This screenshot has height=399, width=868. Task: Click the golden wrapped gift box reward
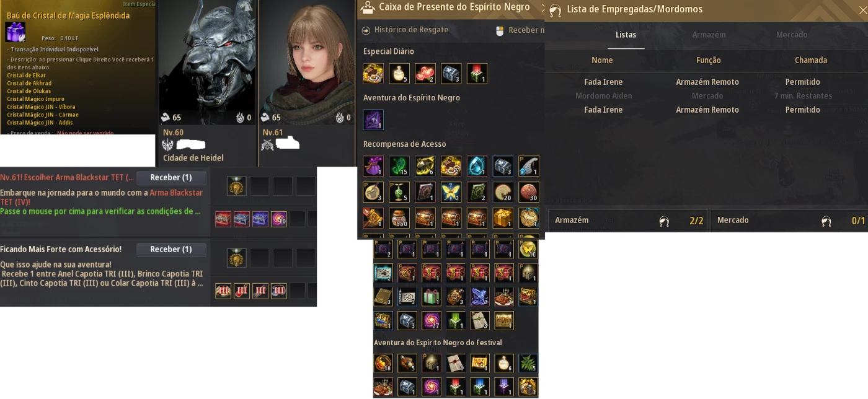coord(503,218)
